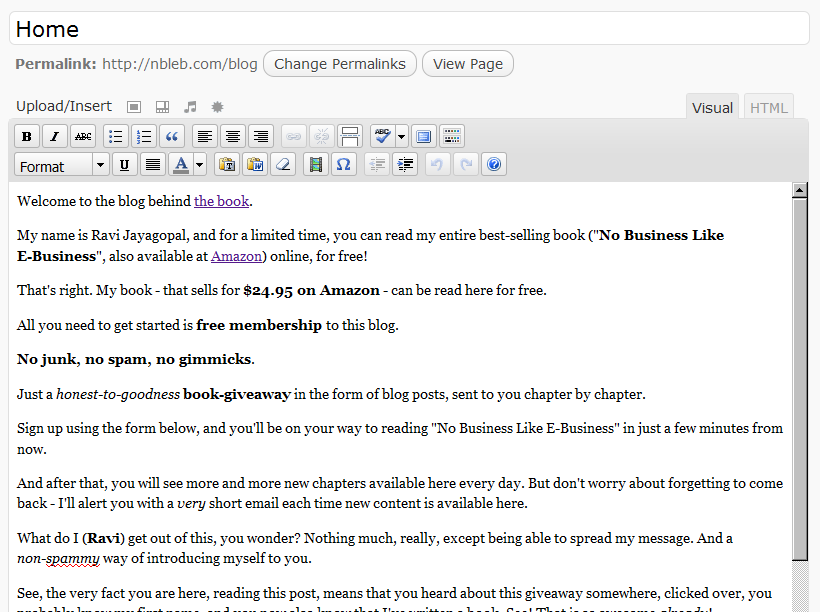
Task: Switch to the HTML editor tab
Action: click(768, 108)
